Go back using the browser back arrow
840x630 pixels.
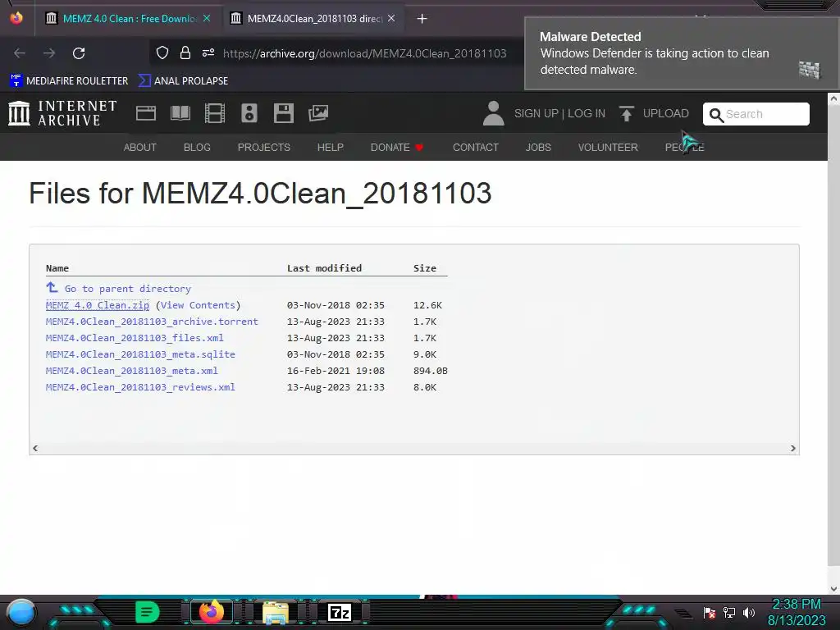click(20, 53)
